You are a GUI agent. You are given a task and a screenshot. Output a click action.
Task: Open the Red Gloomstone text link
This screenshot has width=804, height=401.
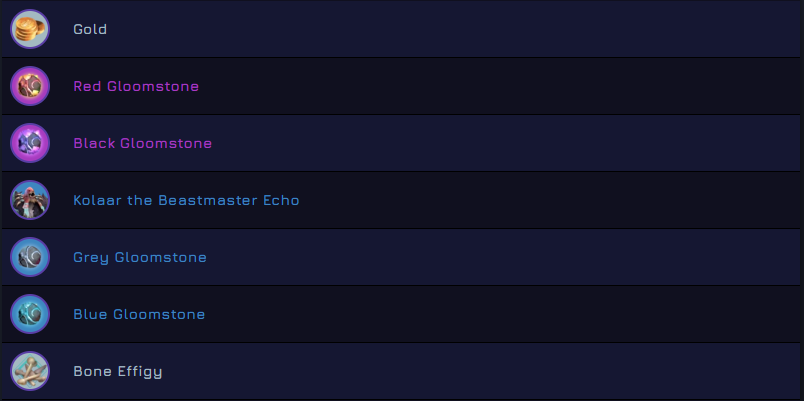[x=136, y=86]
